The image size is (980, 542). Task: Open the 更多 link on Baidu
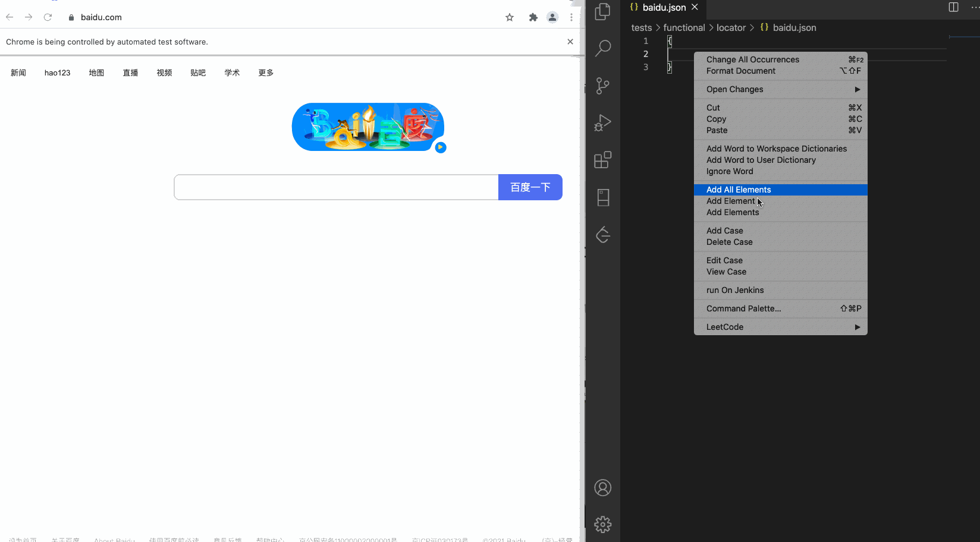[266, 73]
